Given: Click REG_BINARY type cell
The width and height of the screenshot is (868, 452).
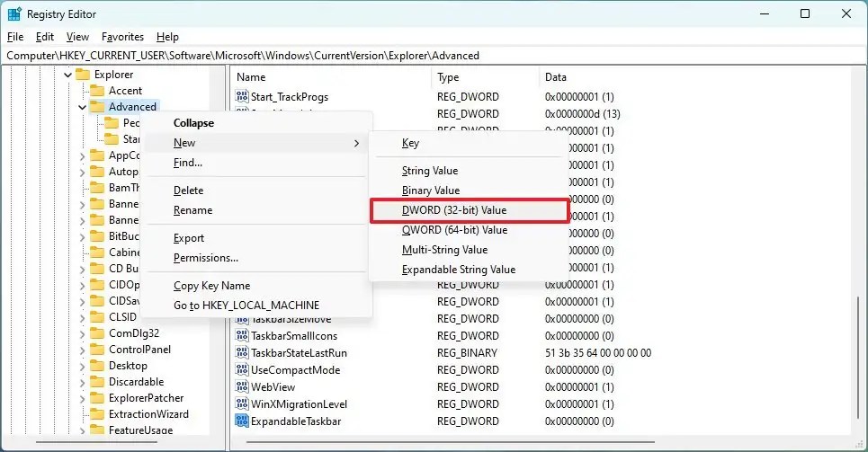Looking at the screenshot, I should point(467,352).
